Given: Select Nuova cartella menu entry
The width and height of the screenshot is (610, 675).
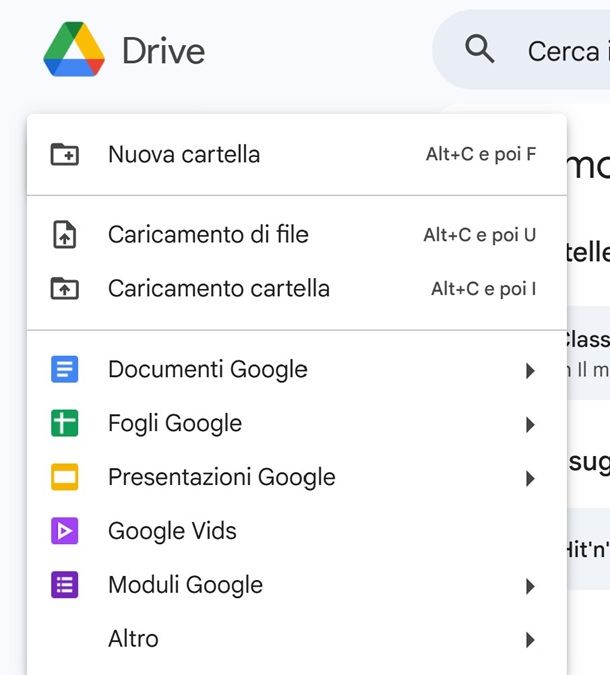Looking at the screenshot, I should click(x=184, y=155).
